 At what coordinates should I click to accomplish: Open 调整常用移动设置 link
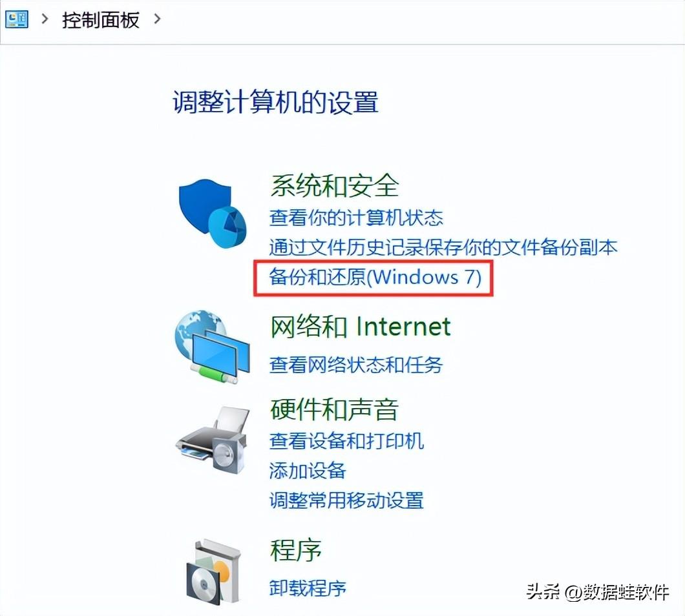[346, 500]
